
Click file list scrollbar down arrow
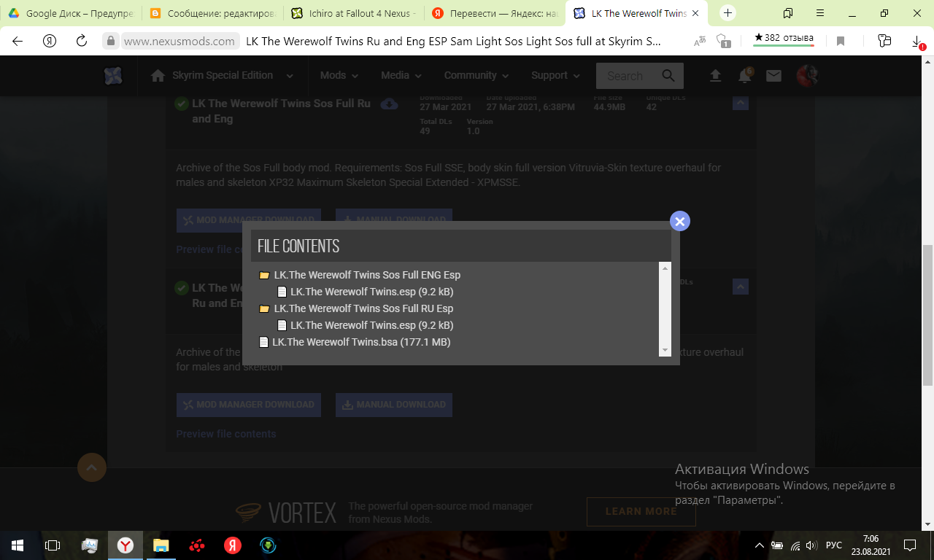[665, 351]
